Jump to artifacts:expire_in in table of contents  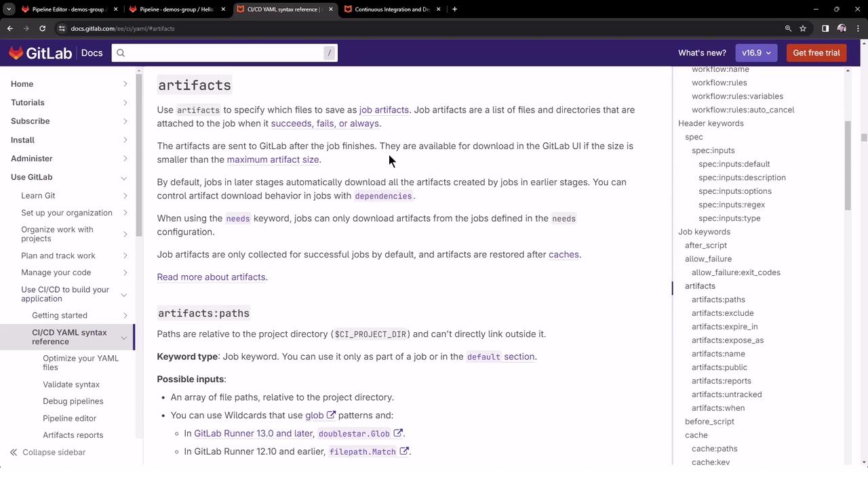(725, 327)
